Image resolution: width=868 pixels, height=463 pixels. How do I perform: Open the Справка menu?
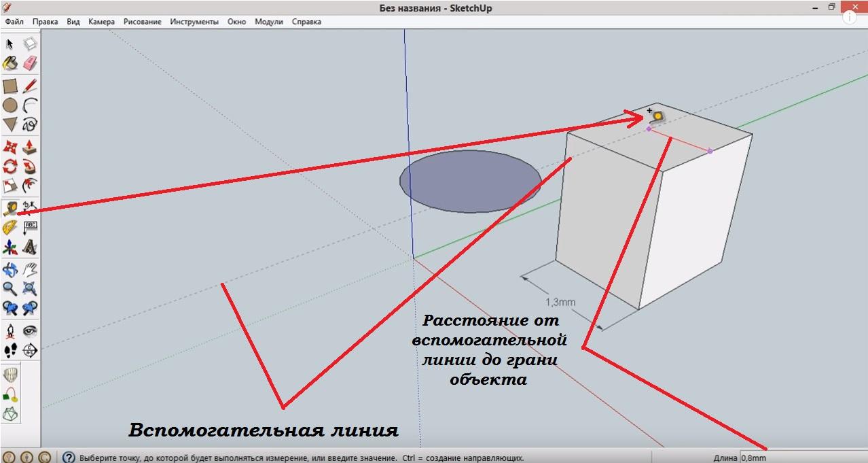[x=306, y=22]
